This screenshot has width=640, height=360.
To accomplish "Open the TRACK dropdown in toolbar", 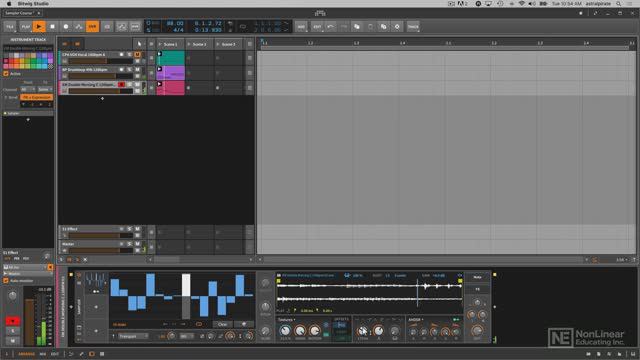I will (x=413, y=27).
